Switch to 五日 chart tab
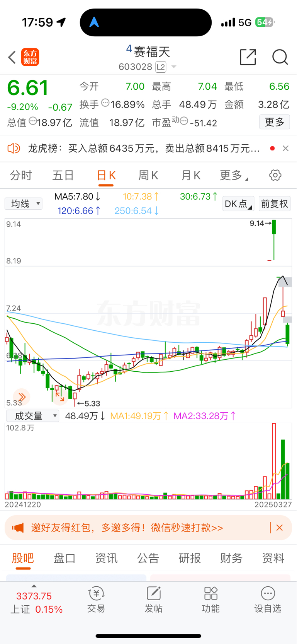The width and height of the screenshot is (297, 644). [63, 176]
